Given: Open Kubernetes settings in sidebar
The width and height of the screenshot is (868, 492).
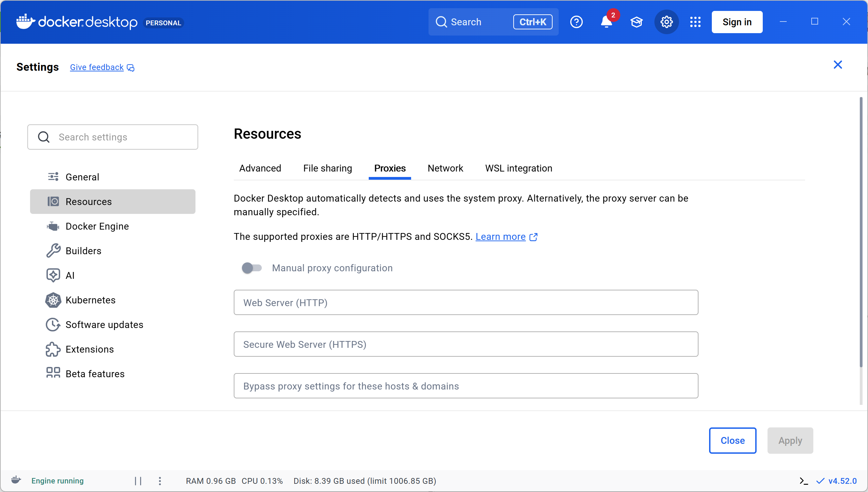Looking at the screenshot, I should coord(91,300).
